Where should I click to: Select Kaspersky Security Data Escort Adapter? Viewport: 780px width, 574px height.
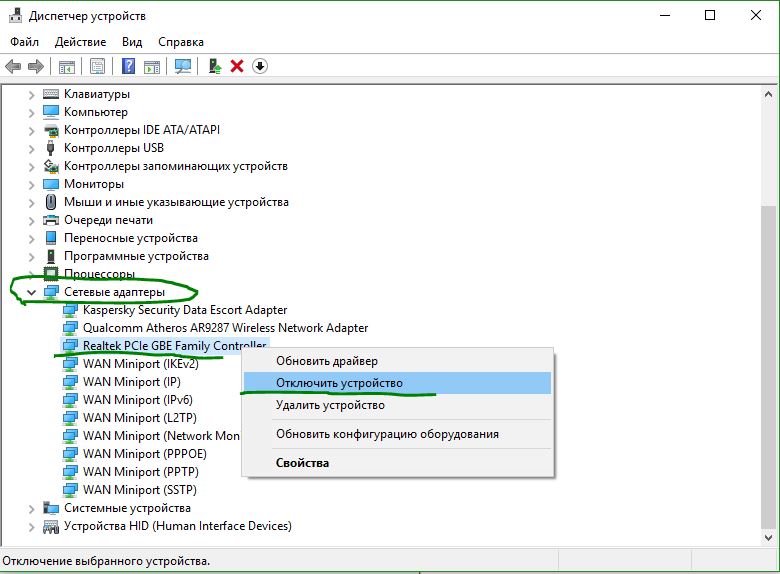185,310
